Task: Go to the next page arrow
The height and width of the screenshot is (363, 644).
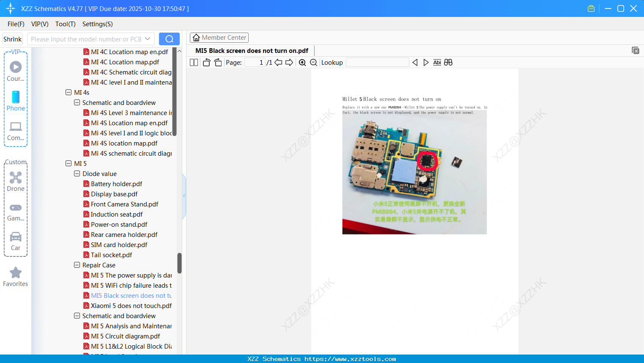Action: coord(289,63)
